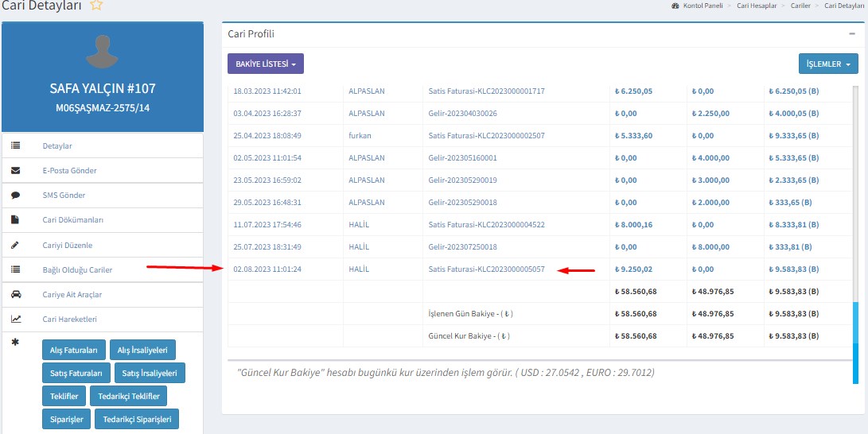Open Satis Faturasi-KLC2023000005057 invoice
The image size is (868, 434).
point(486,269)
